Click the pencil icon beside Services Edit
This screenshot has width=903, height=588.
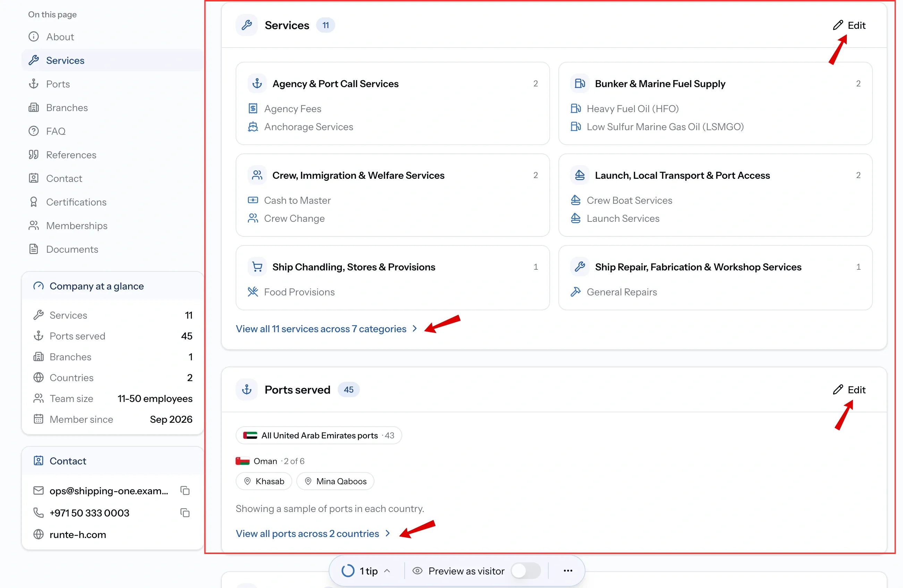pyautogui.click(x=838, y=25)
